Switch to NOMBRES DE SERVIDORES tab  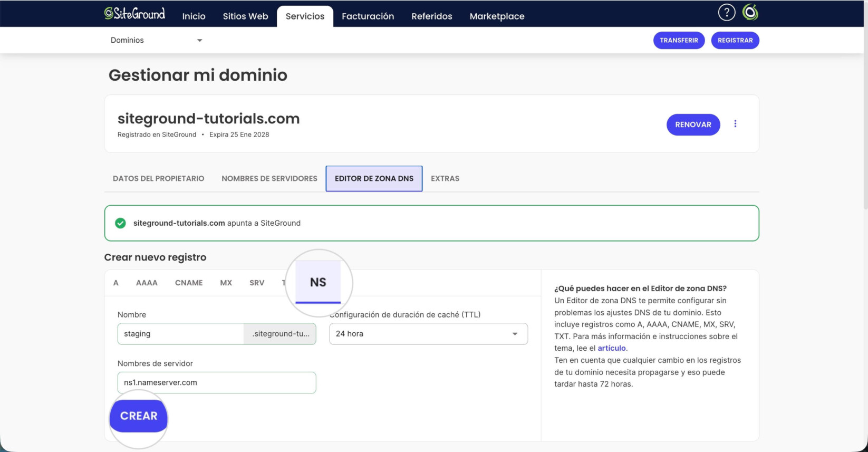coord(269,178)
